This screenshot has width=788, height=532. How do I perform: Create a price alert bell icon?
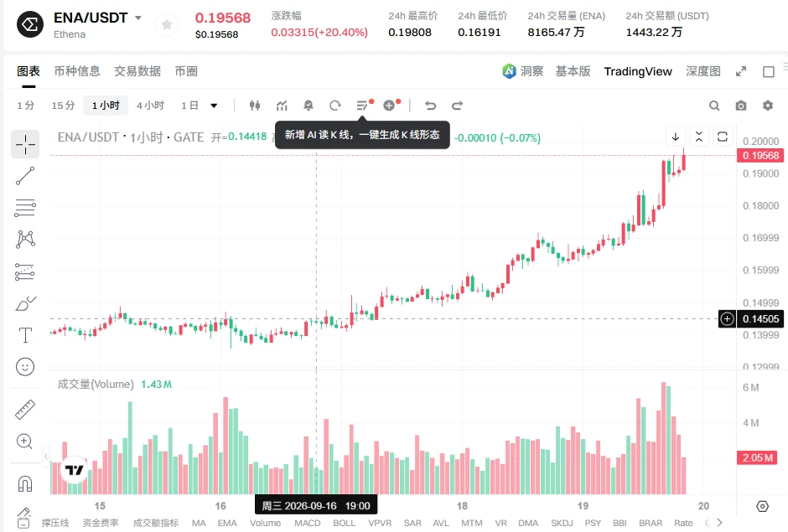coord(308,106)
